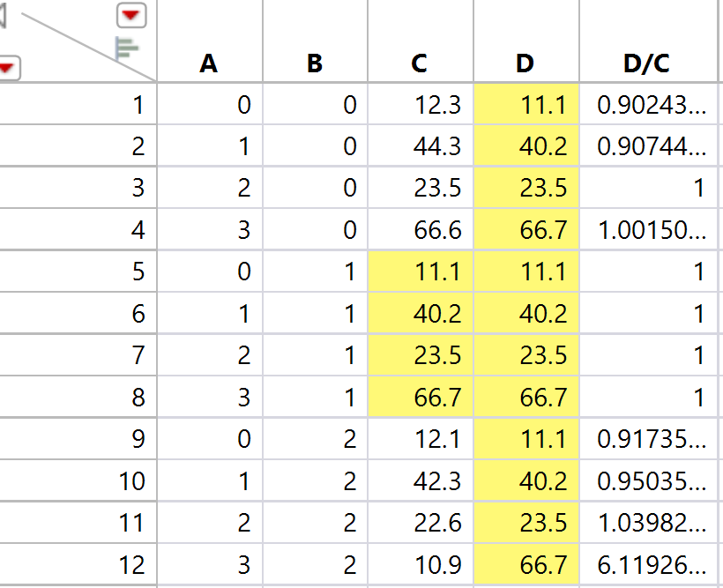Select row number 2
The width and height of the screenshot is (723, 588).
[x=78, y=146]
